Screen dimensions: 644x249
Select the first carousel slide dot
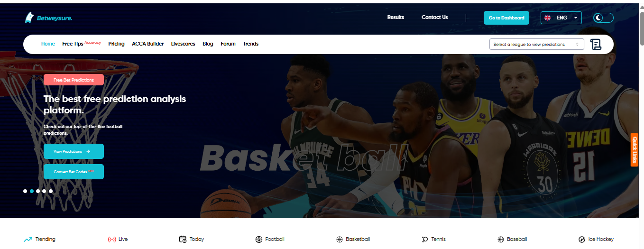pos(25,191)
